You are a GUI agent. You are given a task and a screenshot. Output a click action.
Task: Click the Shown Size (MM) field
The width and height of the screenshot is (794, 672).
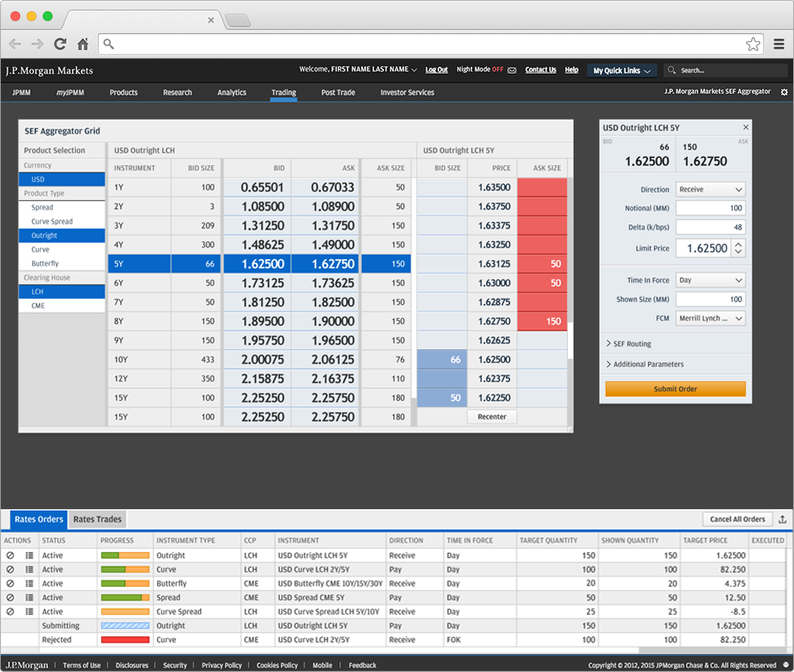[711, 299]
